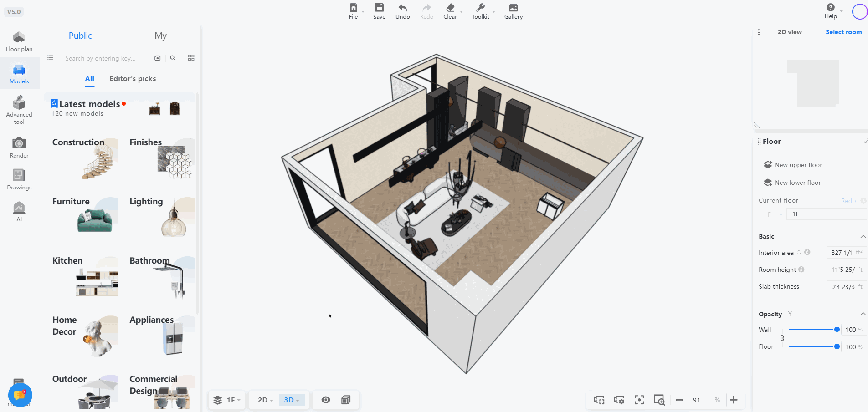
Task: Open the Toolkit menu
Action: click(x=481, y=11)
